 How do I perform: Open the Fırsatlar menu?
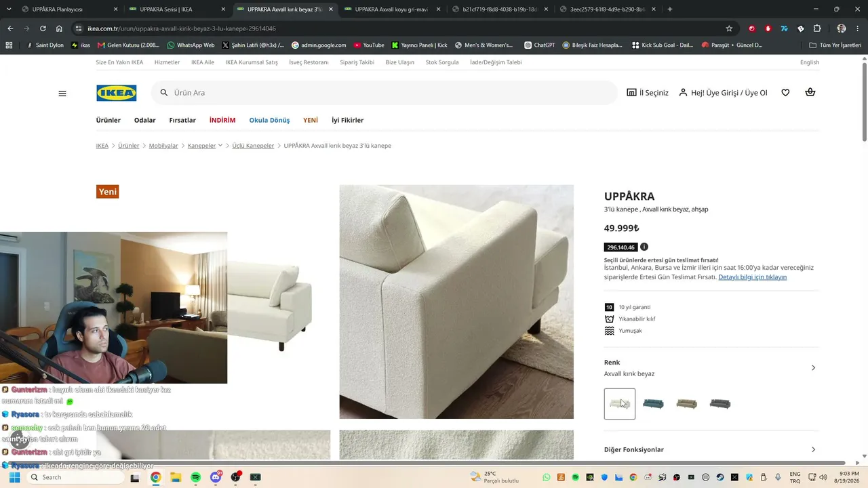(x=182, y=120)
